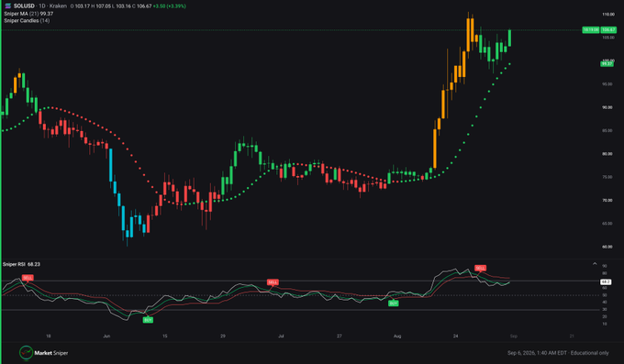Select the Sniper Candles (14) indicator legend
The width and height of the screenshot is (624, 364).
pyautogui.click(x=27, y=20)
